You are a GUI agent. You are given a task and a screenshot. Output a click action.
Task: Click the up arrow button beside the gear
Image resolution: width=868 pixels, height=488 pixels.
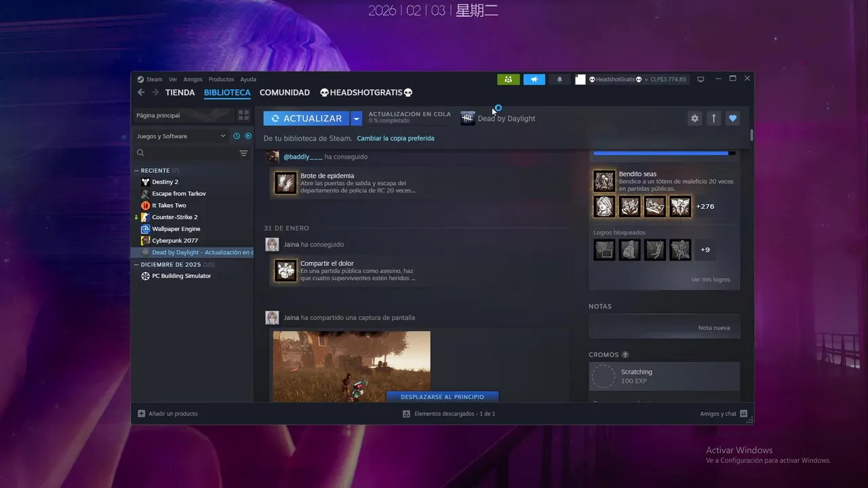pyautogui.click(x=713, y=118)
